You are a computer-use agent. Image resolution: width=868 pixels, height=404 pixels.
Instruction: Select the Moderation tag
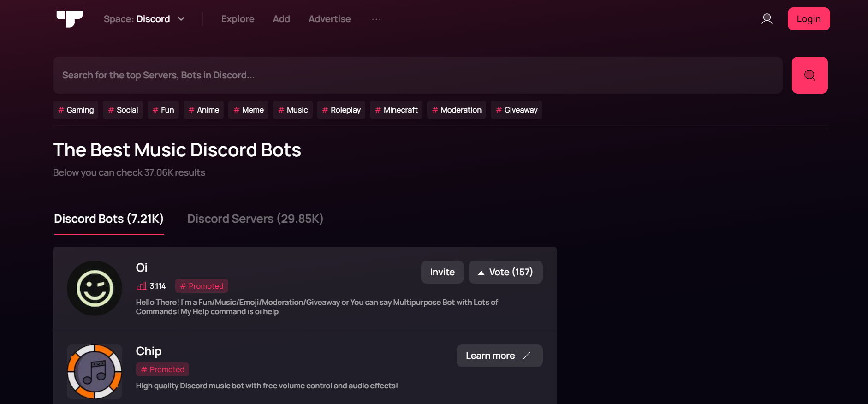[x=457, y=110]
